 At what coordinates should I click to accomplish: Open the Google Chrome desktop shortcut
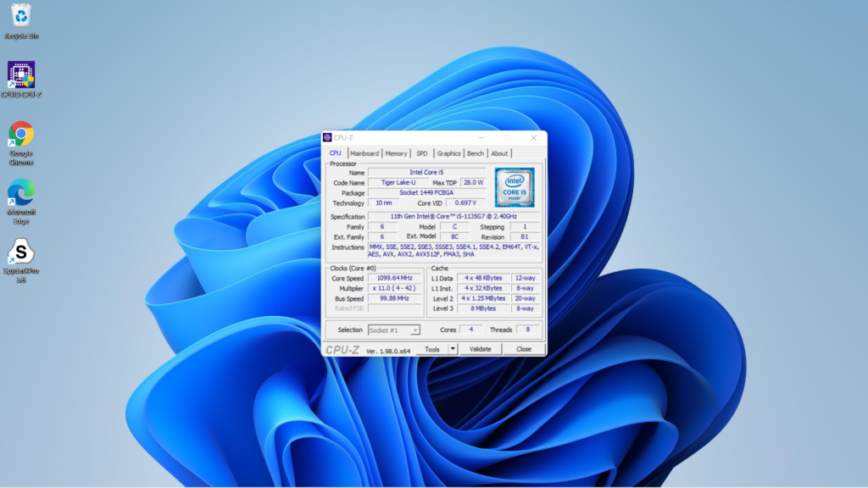(x=21, y=144)
